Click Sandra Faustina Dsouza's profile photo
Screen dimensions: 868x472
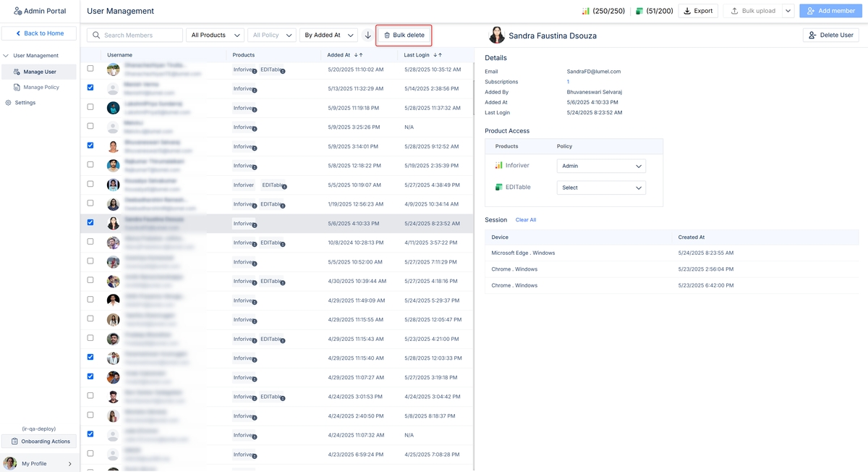click(x=497, y=35)
